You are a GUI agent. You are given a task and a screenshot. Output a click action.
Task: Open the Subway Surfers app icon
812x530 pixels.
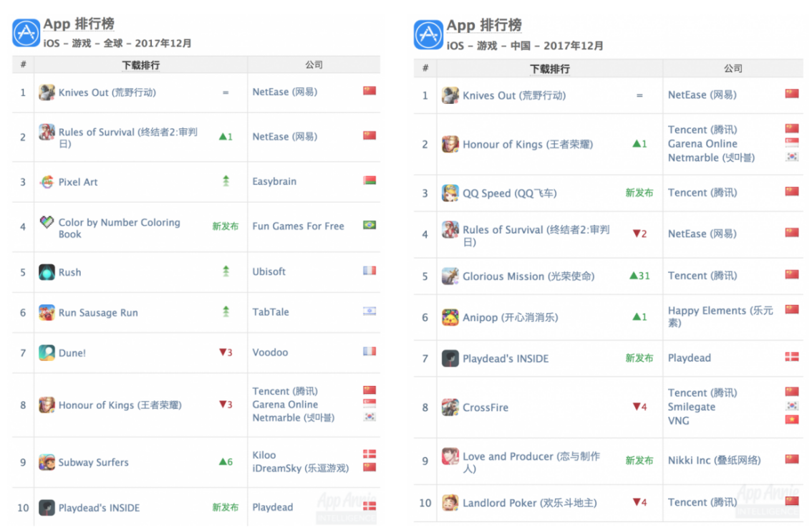[47, 462]
